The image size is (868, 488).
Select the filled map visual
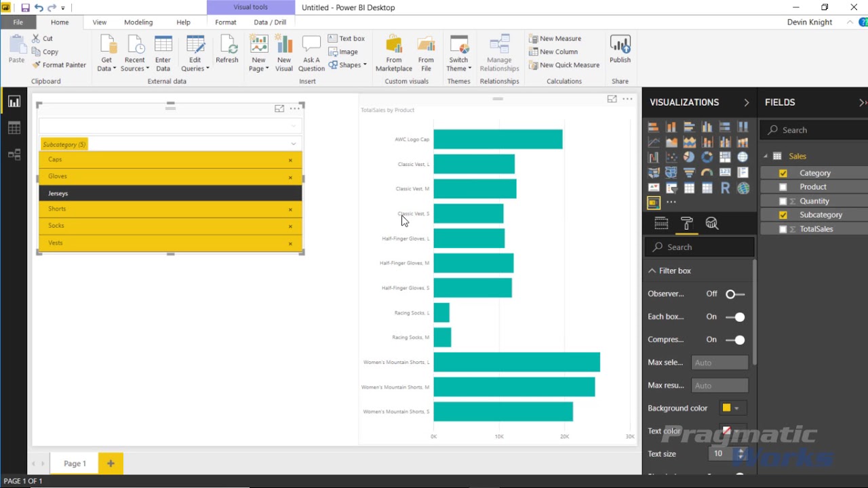click(654, 173)
